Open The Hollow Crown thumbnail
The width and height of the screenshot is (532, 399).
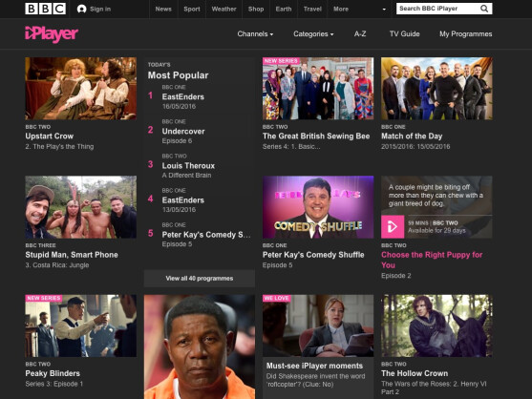(x=436, y=325)
